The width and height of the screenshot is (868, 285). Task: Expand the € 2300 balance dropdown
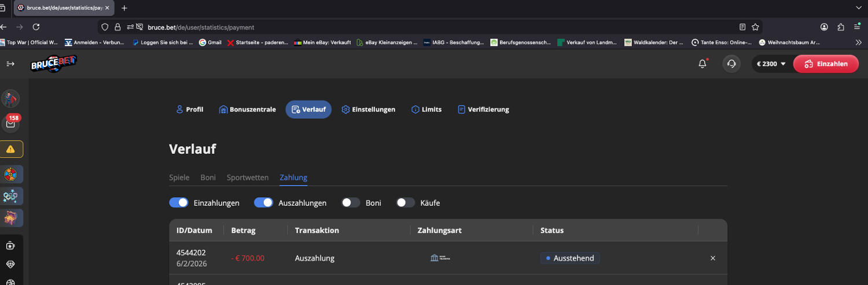pos(771,64)
